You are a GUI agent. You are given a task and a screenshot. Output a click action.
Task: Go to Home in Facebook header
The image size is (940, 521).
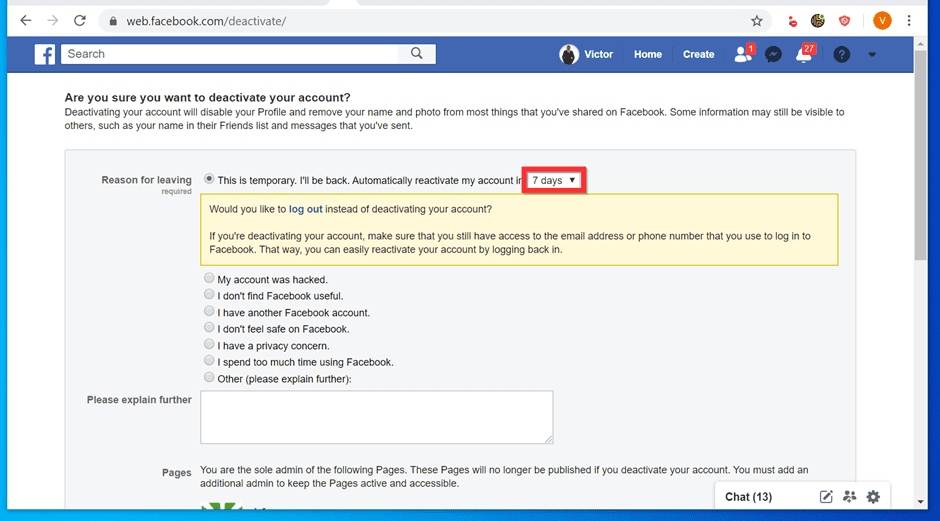click(x=647, y=55)
